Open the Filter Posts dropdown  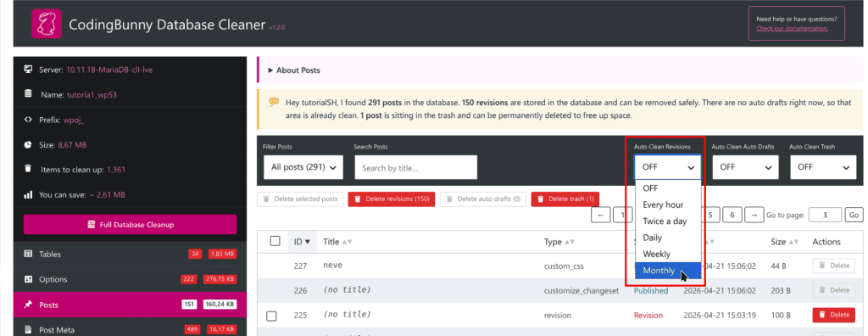coord(303,167)
